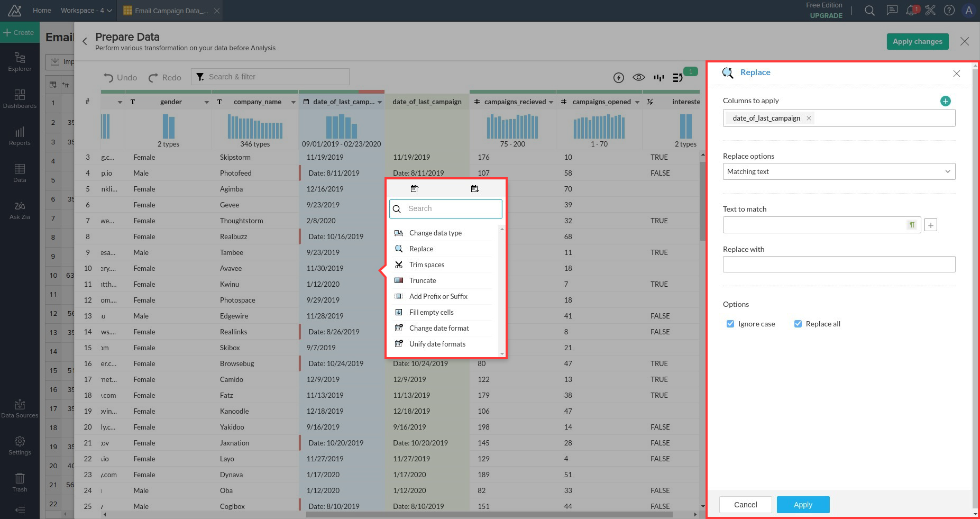The height and width of the screenshot is (519, 980).
Task: Toggle the Ignore case checkbox
Action: [730, 324]
